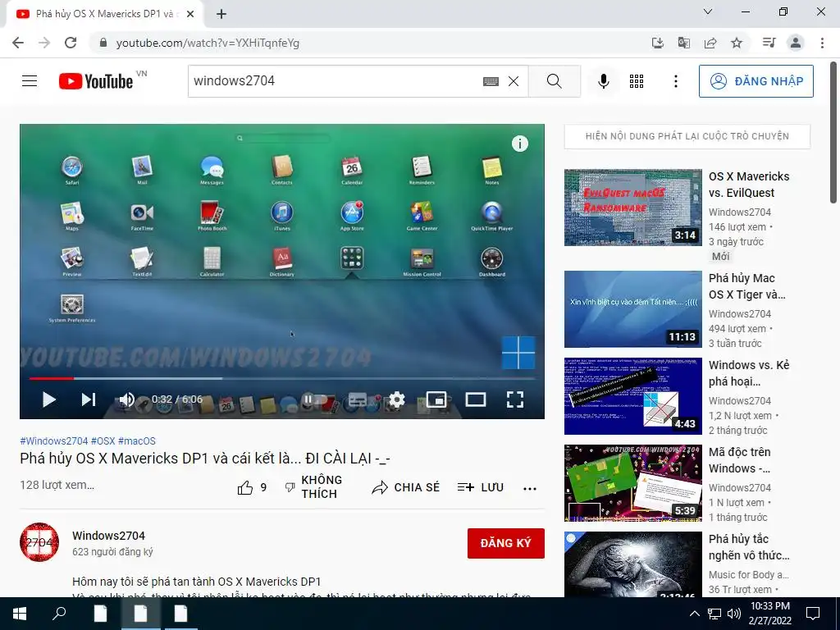840x630 pixels.
Task: Open Phá hủy Mac OS X Tiger video title
Action: [x=746, y=286]
